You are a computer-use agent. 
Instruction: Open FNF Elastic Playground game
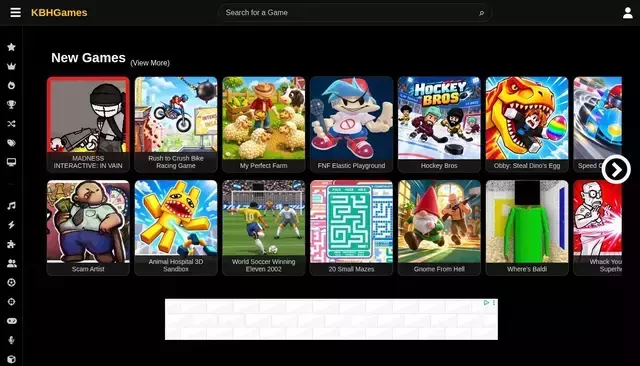[x=351, y=124]
